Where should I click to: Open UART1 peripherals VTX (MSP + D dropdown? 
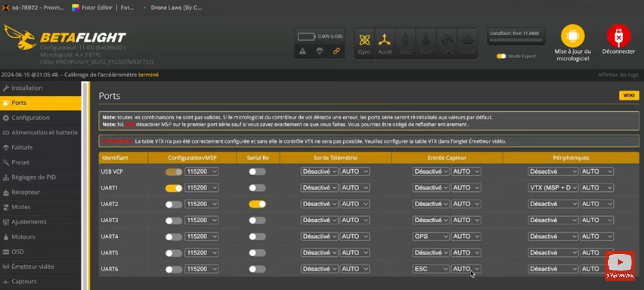coord(553,188)
